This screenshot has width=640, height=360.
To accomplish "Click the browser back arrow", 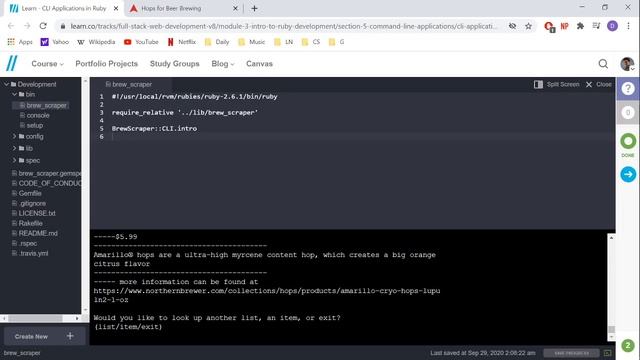I will (11, 26).
